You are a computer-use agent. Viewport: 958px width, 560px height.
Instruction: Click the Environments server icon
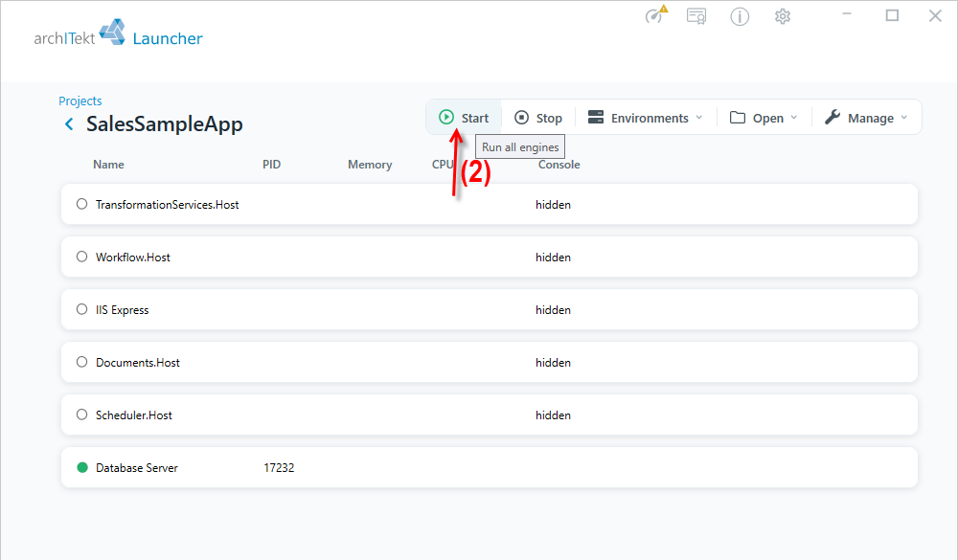click(596, 117)
